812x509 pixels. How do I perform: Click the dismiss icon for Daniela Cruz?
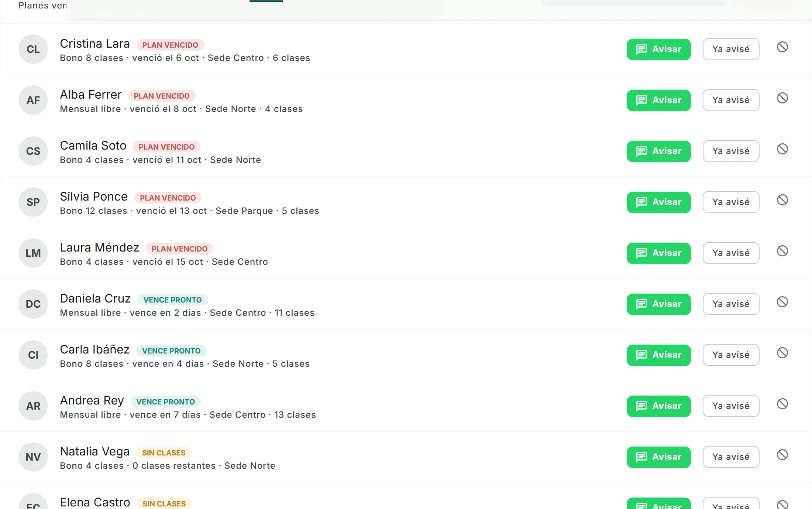click(782, 302)
